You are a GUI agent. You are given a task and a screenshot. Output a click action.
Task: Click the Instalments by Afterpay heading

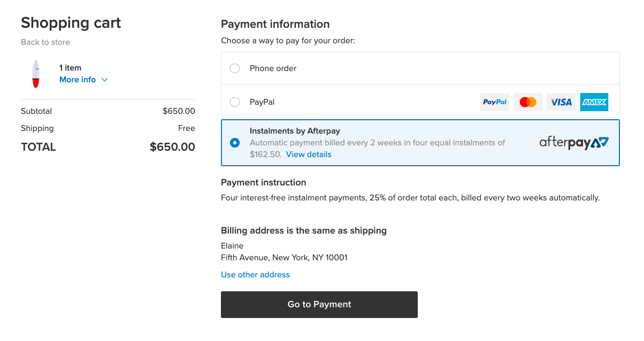click(295, 131)
